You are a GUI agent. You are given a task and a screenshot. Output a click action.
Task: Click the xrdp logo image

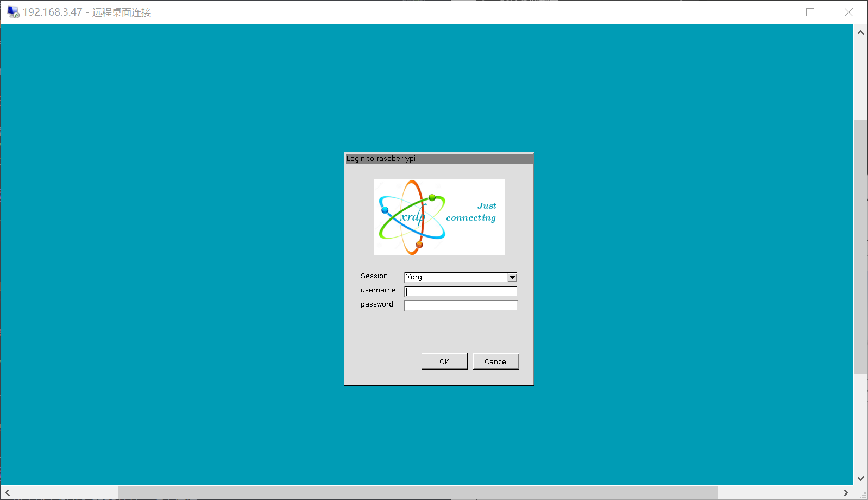439,217
